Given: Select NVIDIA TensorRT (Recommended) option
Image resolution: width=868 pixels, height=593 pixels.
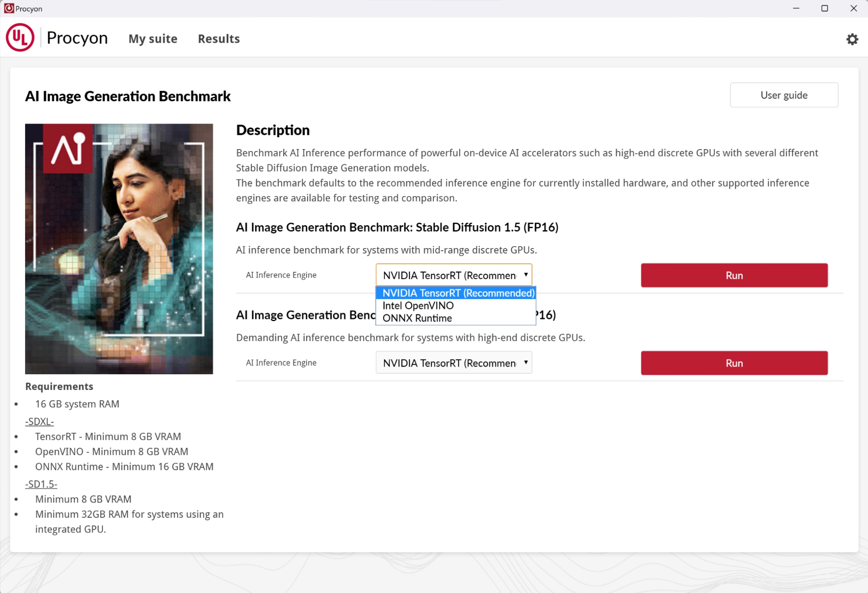Looking at the screenshot, I should click(x=456, y=293).
